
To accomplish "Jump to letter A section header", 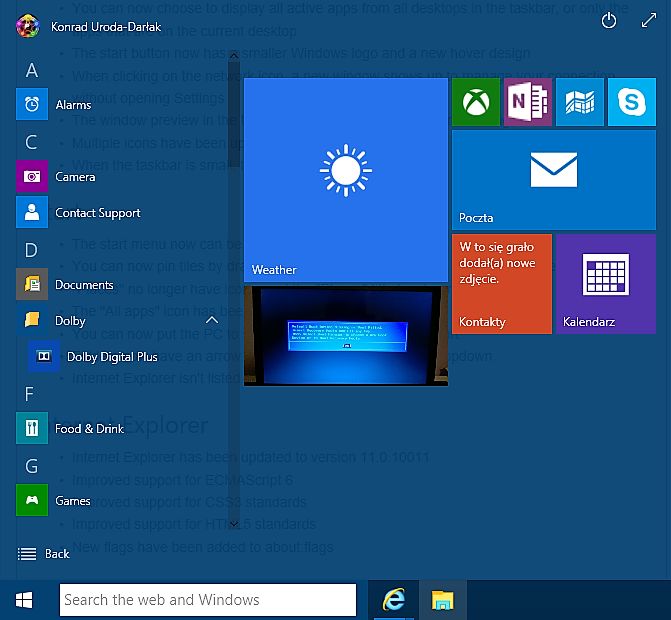I will [x=32, y=70].
